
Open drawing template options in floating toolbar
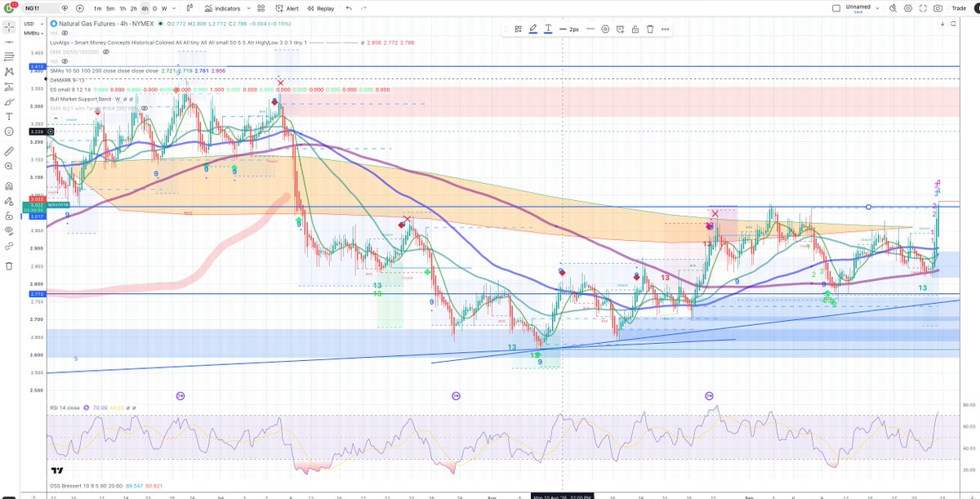click(518, 29)
